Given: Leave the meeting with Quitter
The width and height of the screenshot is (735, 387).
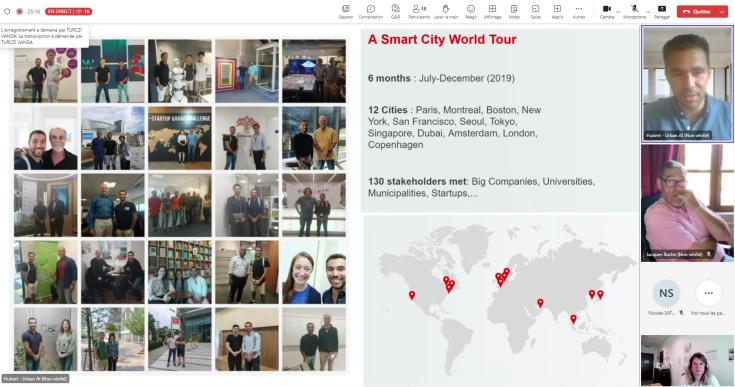Looking at the screenshot, I should coord(697,12).
